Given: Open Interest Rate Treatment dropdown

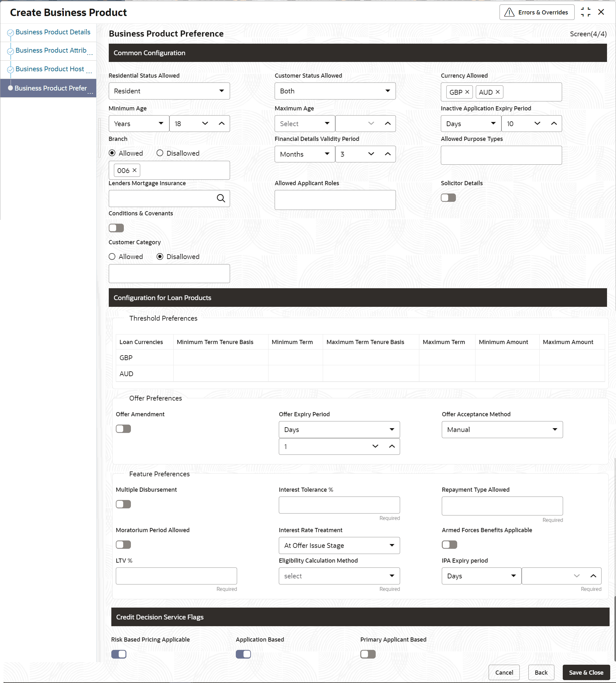Looking at the screenshot, I should coord(339,546).
